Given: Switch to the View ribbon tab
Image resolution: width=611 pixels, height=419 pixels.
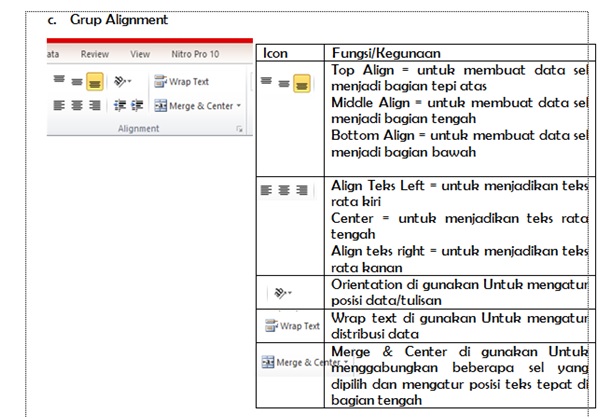Looking at the screenshot, I should tap(140, 54).
